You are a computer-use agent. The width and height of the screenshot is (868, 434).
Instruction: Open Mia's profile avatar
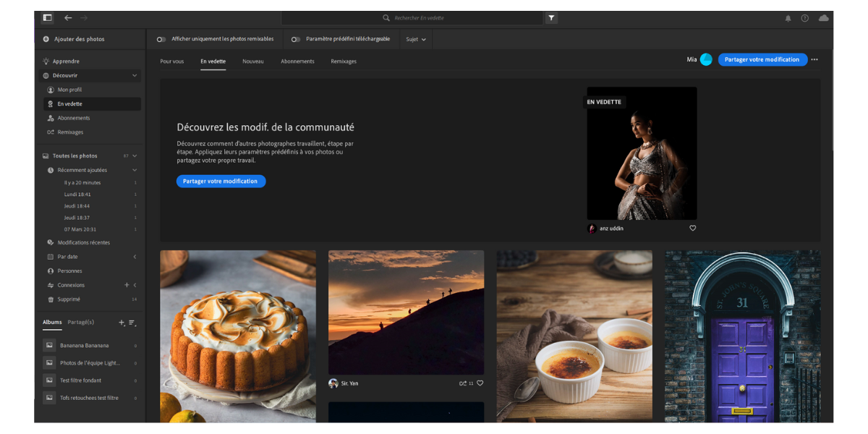pyautogui.click(x=706, y=59)
